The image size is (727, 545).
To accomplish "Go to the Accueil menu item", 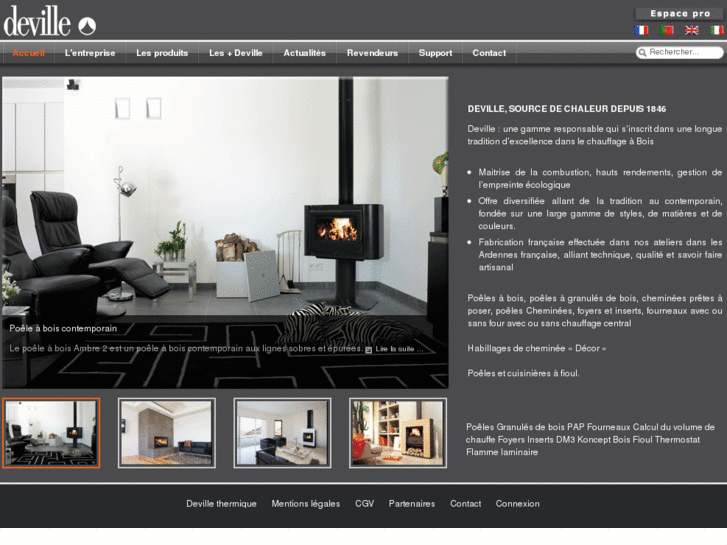I will point(28,53).
